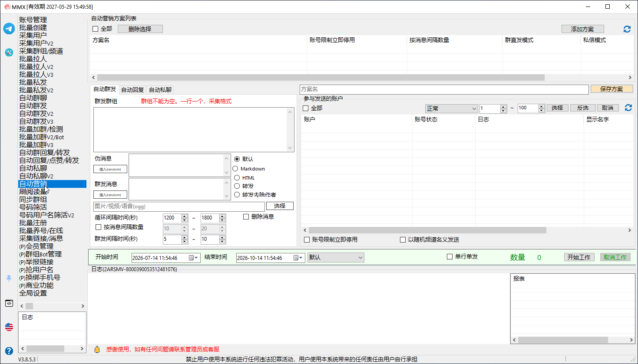638x364 pixels.
Task: Select HTML format radio button
Action: click(237, 177)
